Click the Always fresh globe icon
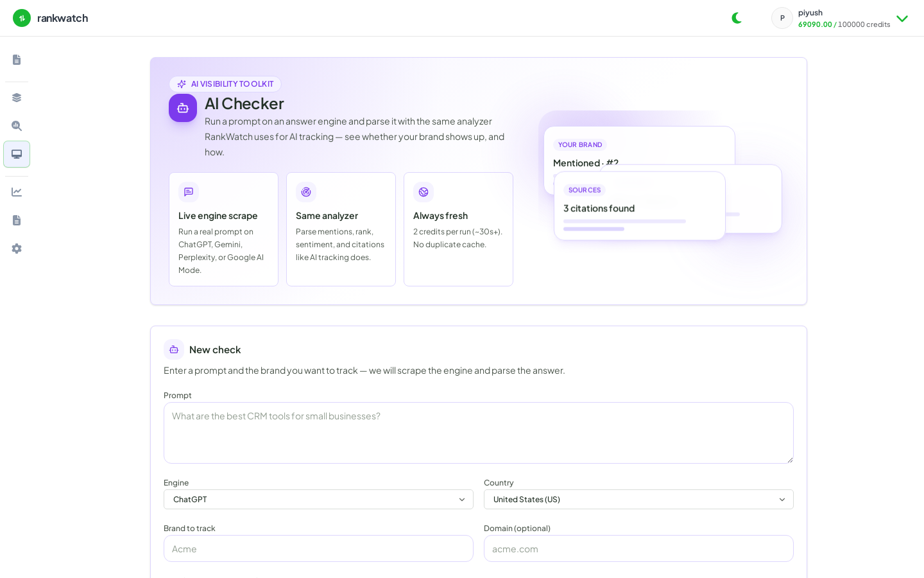The image size is (924, 578). coord(424,192)
